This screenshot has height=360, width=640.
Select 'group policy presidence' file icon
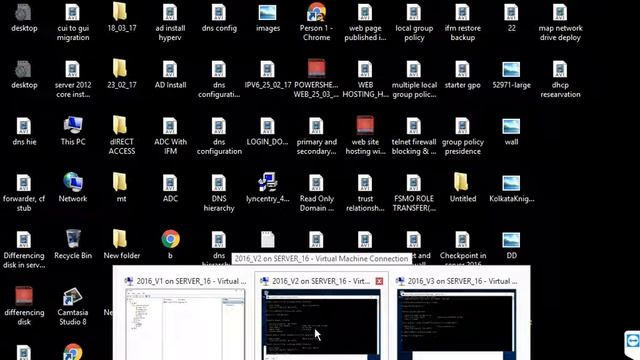click(x=462, y=127)
